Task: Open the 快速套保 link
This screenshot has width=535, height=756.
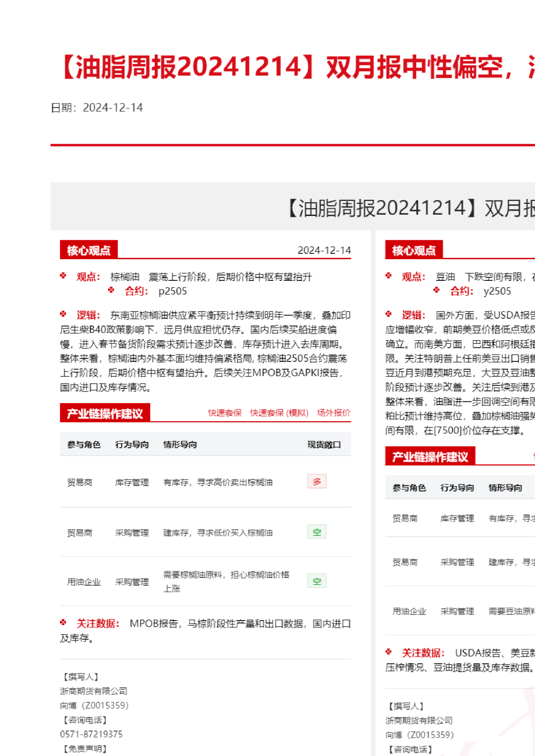Action: [224, 413]
